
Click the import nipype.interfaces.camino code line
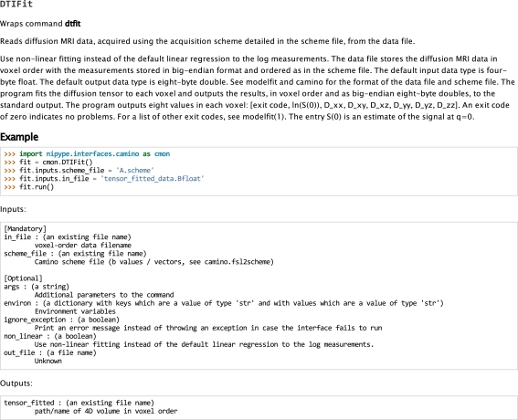point(87,154)
